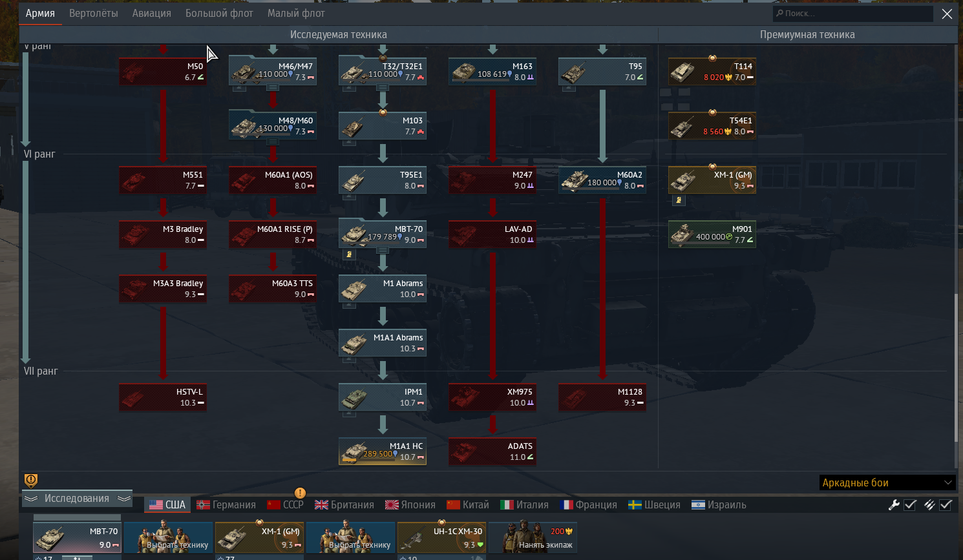
Task: Select the locked LAV-AD vehicle
Action: pyautogui.click(x=492, y=234)
